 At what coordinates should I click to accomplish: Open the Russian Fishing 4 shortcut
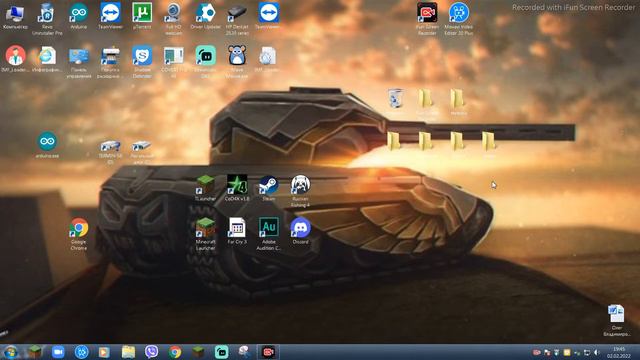tap(300, 191)
